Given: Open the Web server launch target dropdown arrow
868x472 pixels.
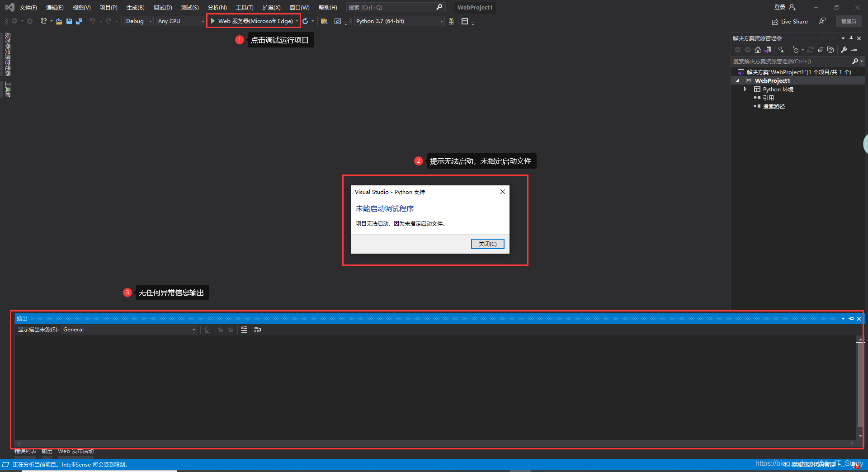Looking at the screenshot, I should pyautogui.click(x=297, y=21).
